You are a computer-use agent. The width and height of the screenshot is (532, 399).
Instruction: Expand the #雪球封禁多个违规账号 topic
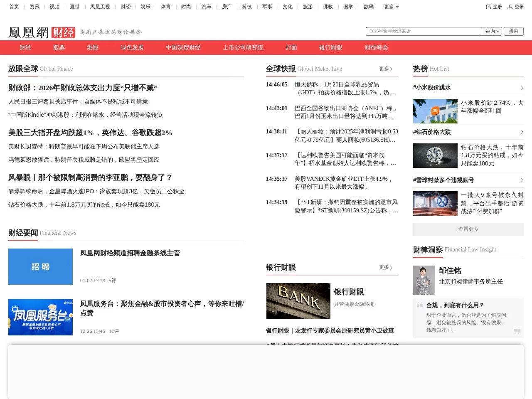coord(522,180)
